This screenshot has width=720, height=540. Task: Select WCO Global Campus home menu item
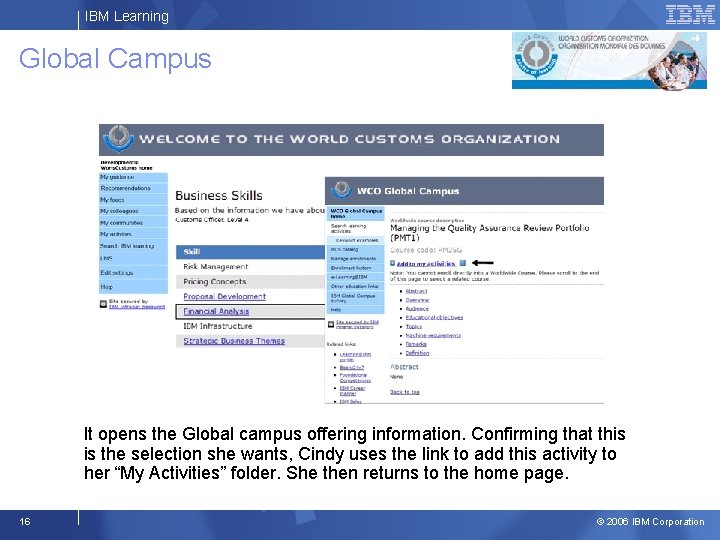(x=355, y=213)
